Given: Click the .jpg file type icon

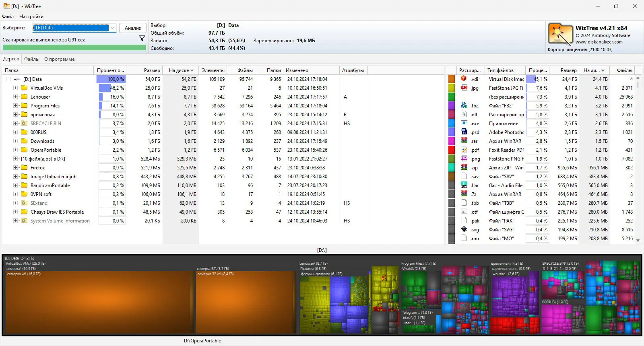Looking at the screenshot, I should (x=464, y=88).
